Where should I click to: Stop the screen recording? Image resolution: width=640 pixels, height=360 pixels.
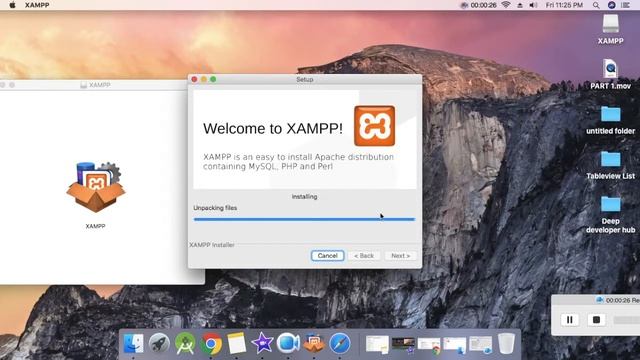tap(596, 320)
